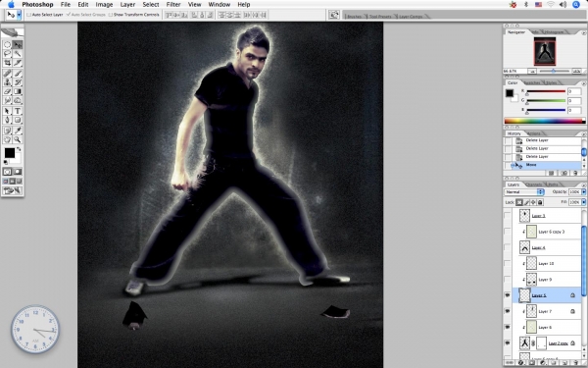The height and width of the screenshot is (368, 588).
Task: Open the layer Fill slider arrow
Action: (584, 202)
